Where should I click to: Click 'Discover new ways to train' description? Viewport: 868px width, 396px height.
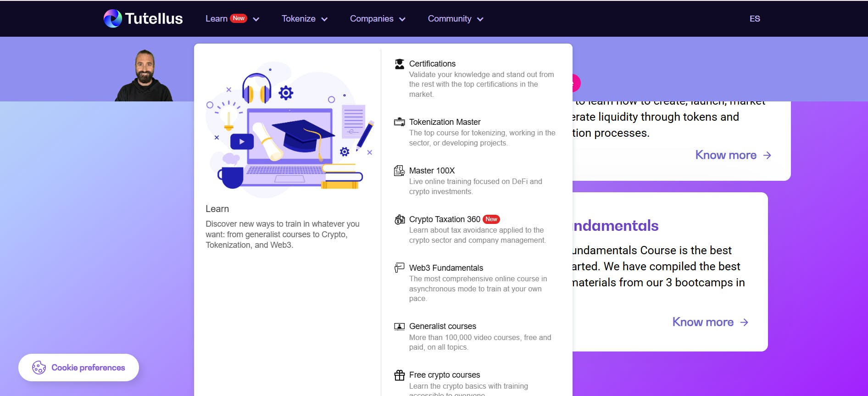click(283, 234)
